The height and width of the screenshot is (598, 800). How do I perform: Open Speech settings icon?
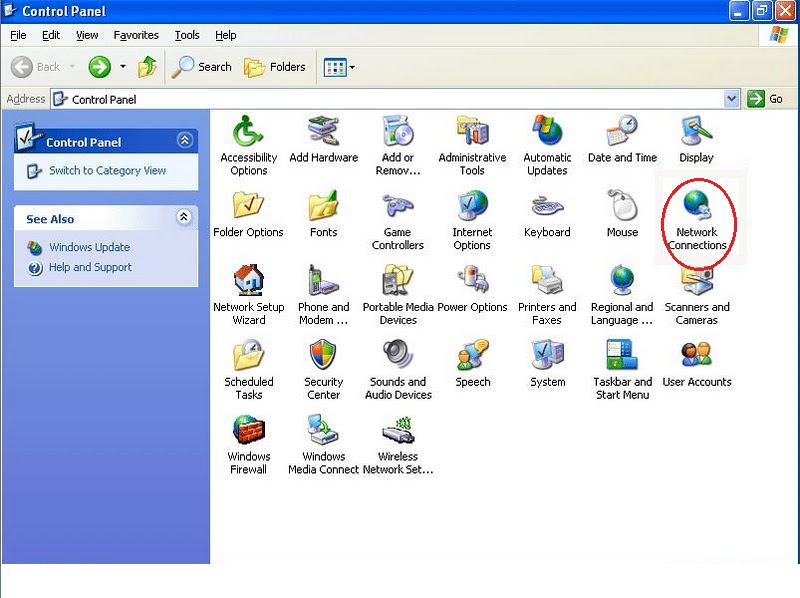(472, 356)
